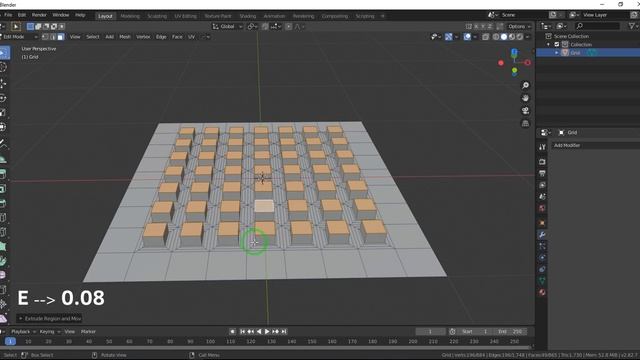This screenshot has height=360, width=640.
Task: Select the Scale tool in left toolbar
Action: click(x=3, y=112)
